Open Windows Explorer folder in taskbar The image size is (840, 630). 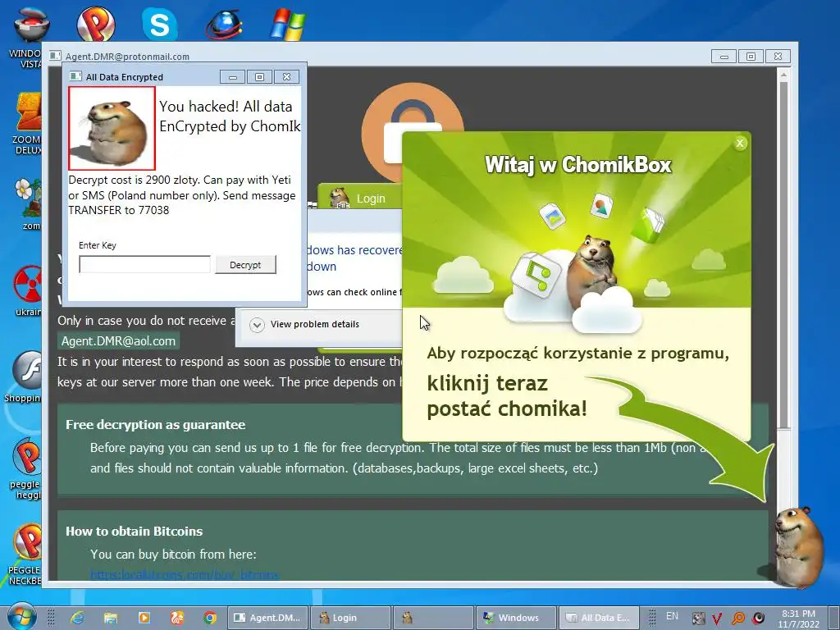pos(111,618)
